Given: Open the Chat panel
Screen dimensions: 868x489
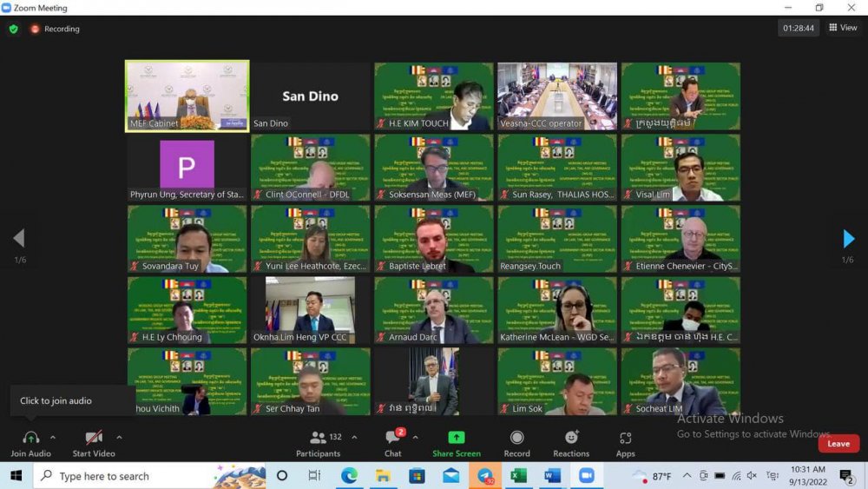Looking at the screenshot, I should (x=393, y=444).
